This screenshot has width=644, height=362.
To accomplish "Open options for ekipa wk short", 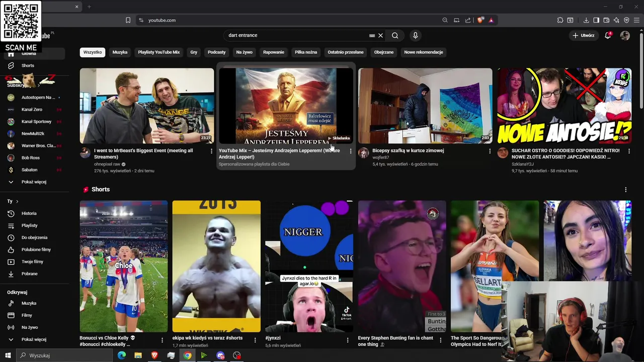I will (255, 340).
